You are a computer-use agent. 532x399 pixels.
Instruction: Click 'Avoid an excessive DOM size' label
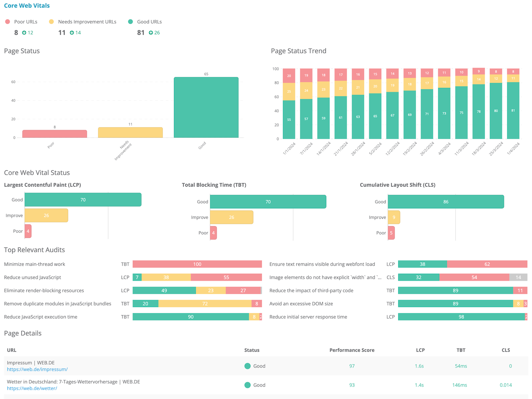[x=301, y=304]
